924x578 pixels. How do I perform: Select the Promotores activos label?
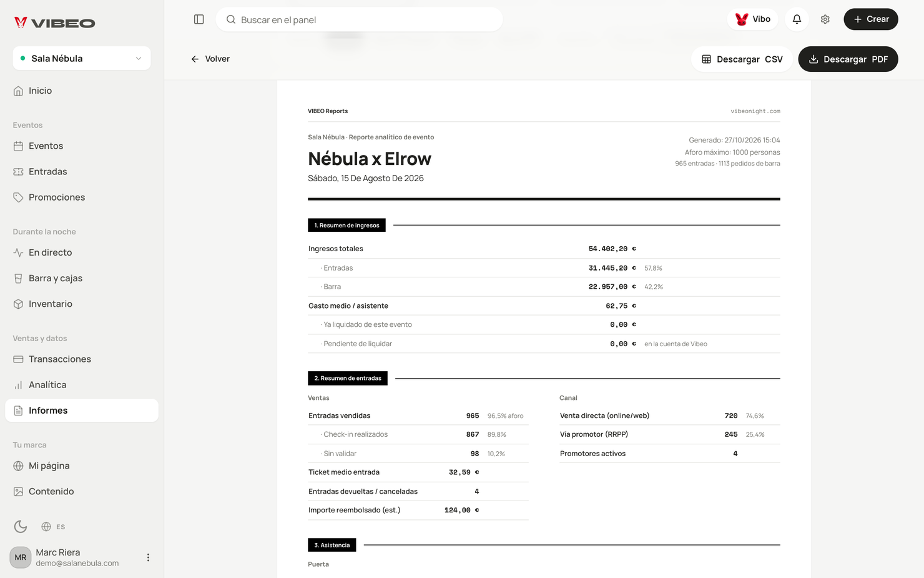592,454
